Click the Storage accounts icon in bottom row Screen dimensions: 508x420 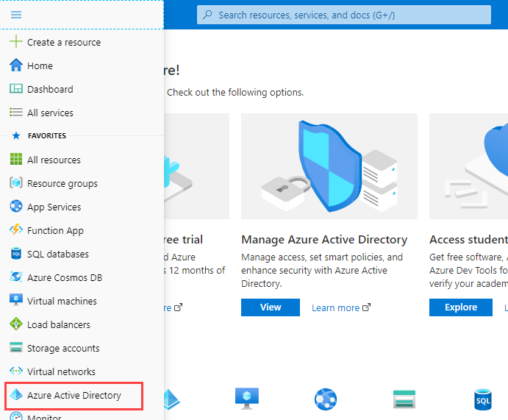(x=404, y=399)
